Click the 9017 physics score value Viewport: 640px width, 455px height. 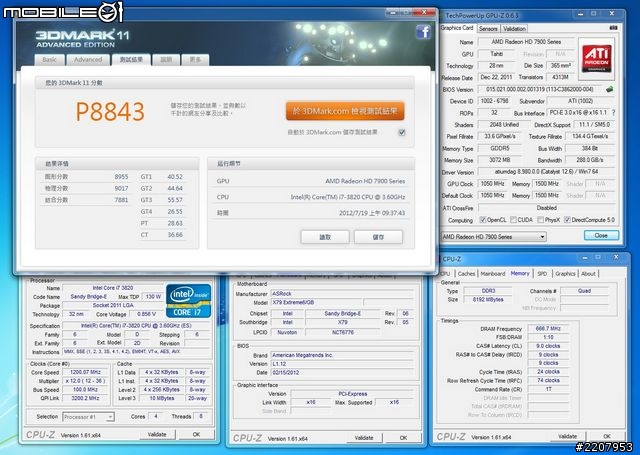[121, 189]
